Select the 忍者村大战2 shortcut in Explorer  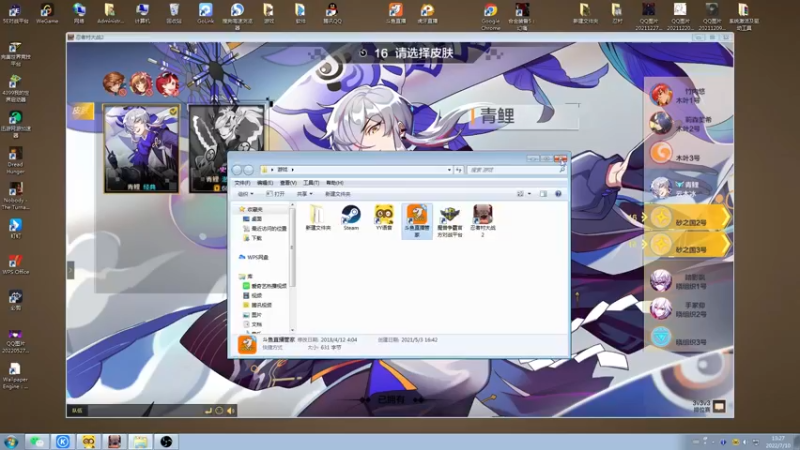(483, 221)
